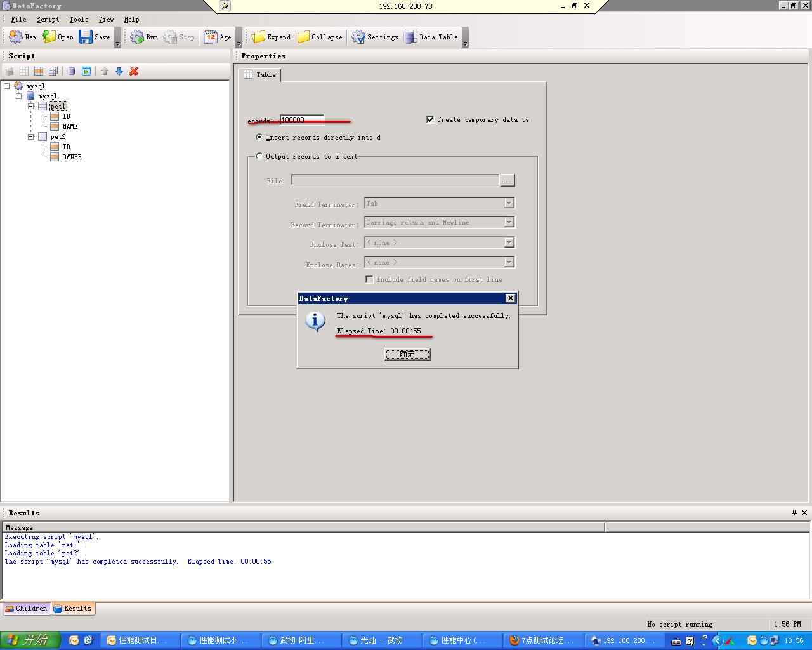Click 'Loading table 'pet2'.' result line

pos(44,553)
